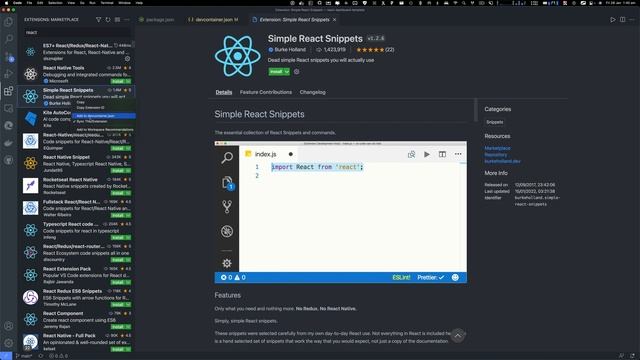The height and width of the screenshot is (360, 640).
Task: Click the five-star rating on detail page
Action: 370,50
